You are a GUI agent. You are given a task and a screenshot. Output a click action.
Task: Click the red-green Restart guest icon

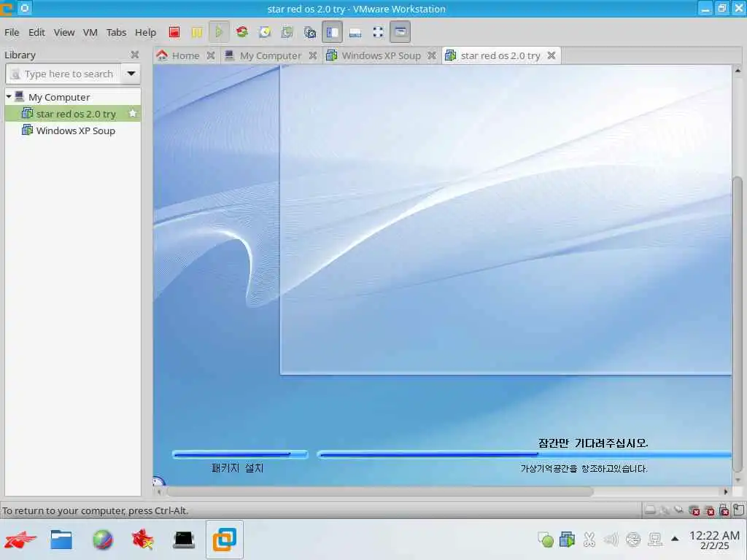(242, 32)
